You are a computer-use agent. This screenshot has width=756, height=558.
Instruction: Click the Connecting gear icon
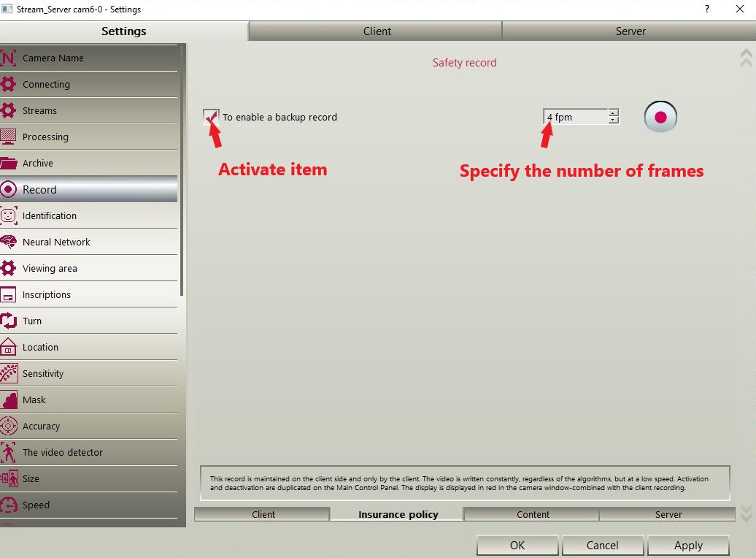pyautogui.click(x=8, y=84)
